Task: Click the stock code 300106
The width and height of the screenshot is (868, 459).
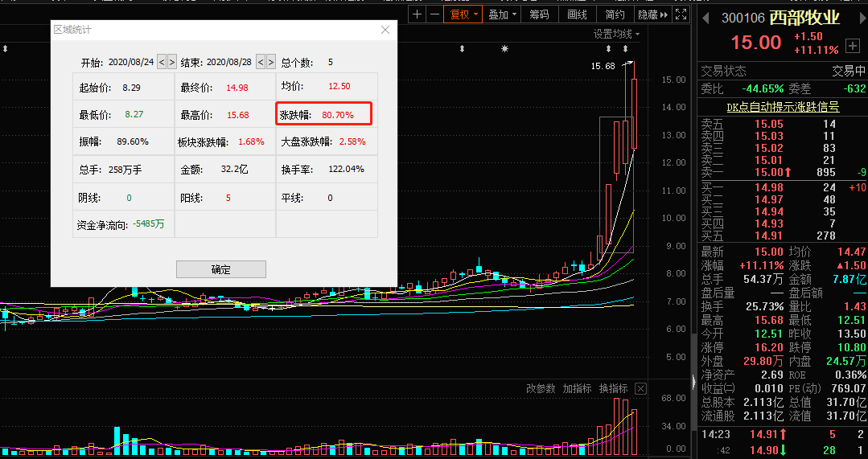Action: click(743, 18)
